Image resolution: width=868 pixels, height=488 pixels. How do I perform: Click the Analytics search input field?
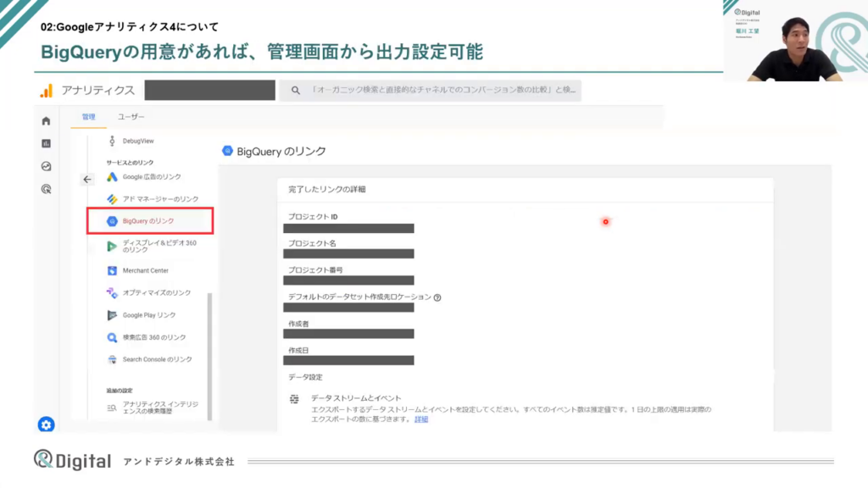point(441,91)
